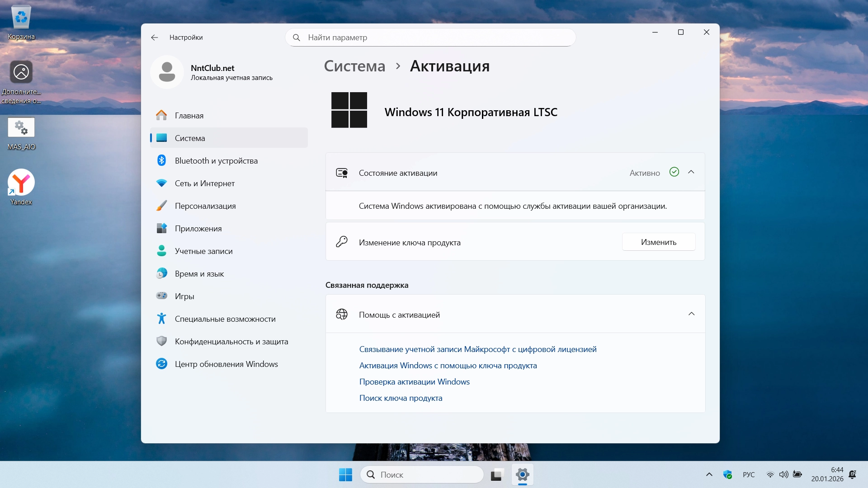The image size is (868, 488).
Task: Show hidden tray icons chevron
Action: click(x=709, y=474)
